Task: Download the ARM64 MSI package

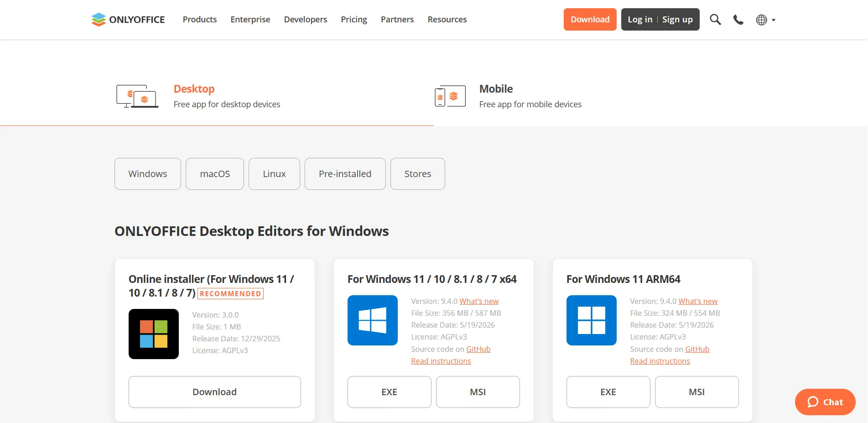Action: click(x=697, y=392)
